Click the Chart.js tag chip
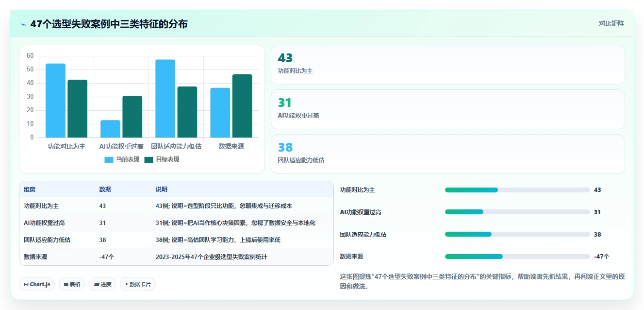Viewport: 644px width, 310px height. tap(37, 284)
